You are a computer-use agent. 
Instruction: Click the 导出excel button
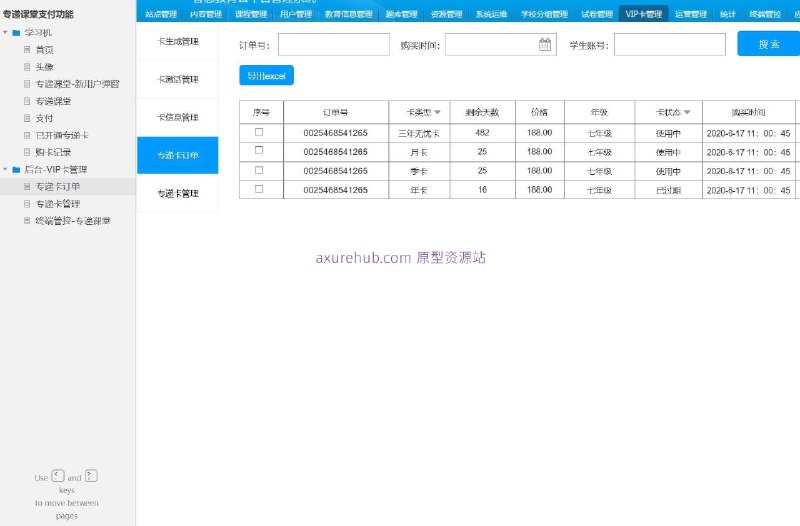[x=266, y=76]
